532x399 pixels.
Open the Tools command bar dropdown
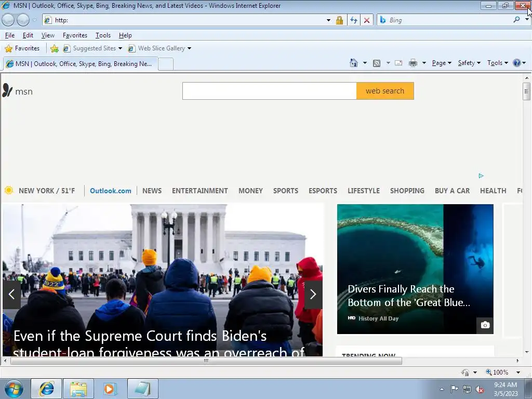point(498,63)
